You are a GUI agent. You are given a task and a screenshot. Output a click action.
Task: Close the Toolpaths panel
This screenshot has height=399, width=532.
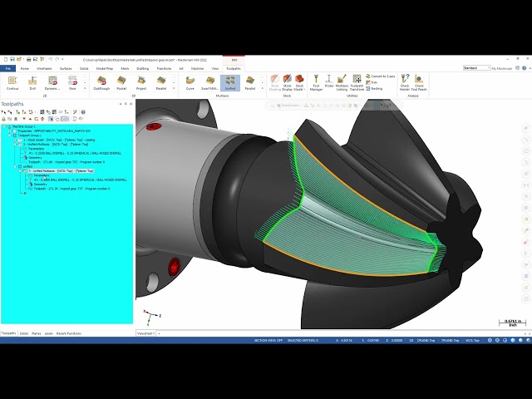(131, 104)
